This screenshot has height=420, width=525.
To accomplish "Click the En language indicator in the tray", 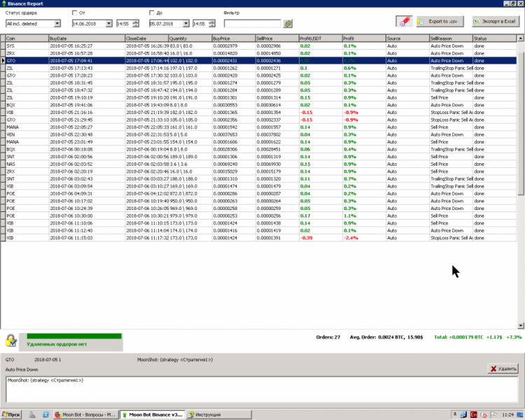I will (x=473, y=414).
